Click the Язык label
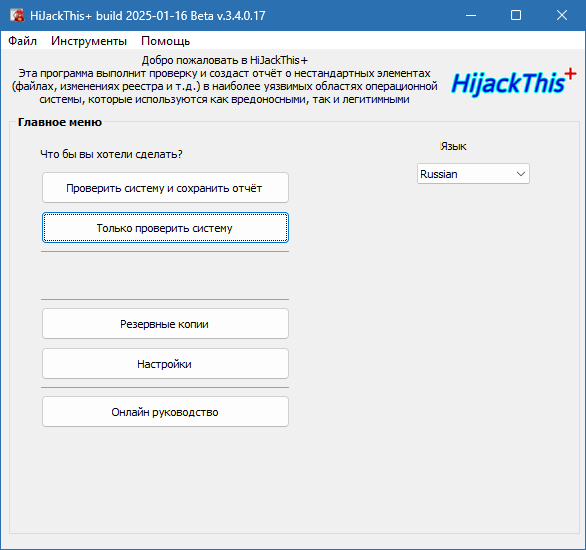Image resolution: width=586 pixels, height=550 pixels. [x=453, y=146]
